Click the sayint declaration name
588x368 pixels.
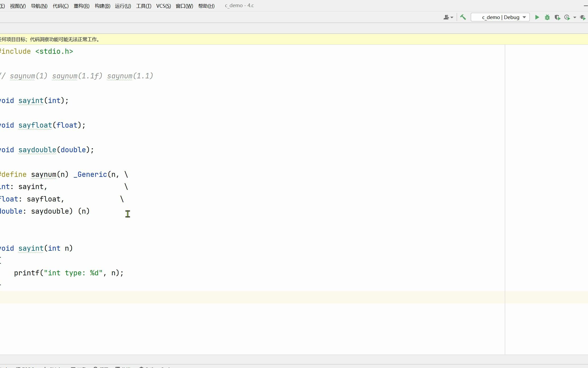31,101
